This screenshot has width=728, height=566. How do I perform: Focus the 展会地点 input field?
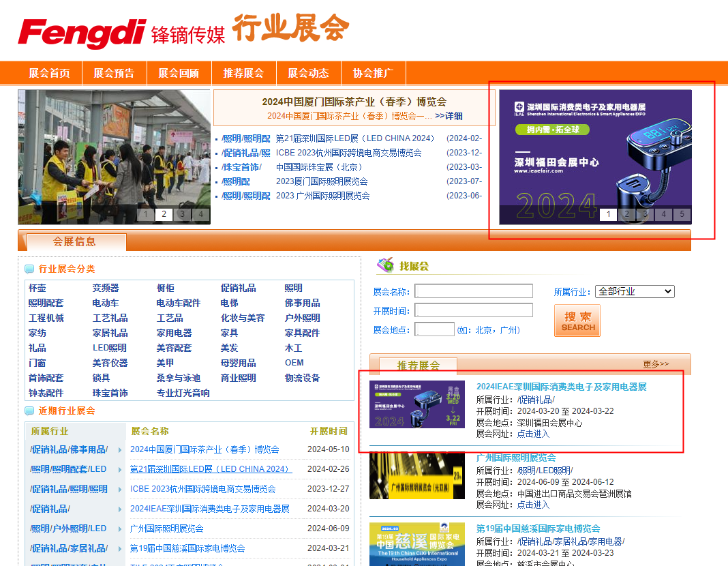[435, 329]
